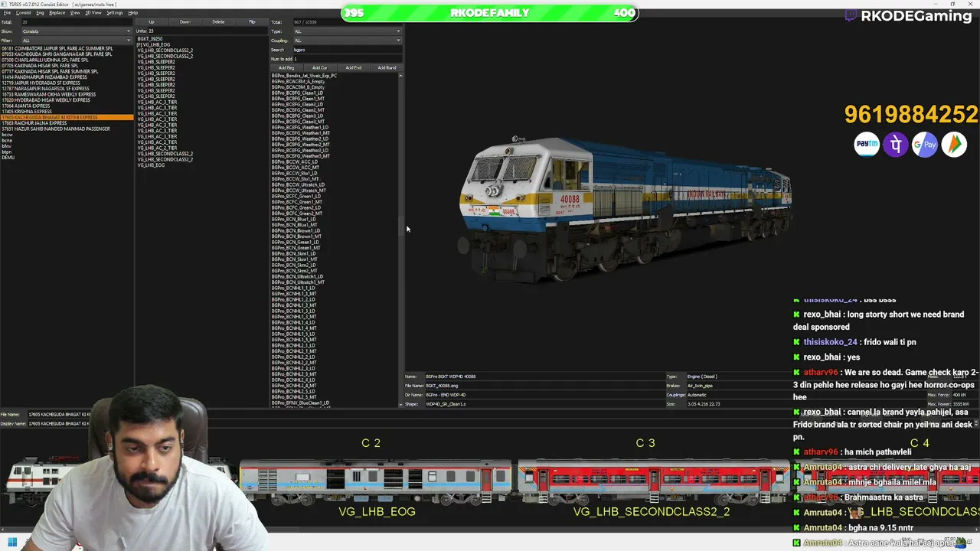980x551 pixels.
Task: Click the Search field containing bgpro
Action: [x=347, y=50]
